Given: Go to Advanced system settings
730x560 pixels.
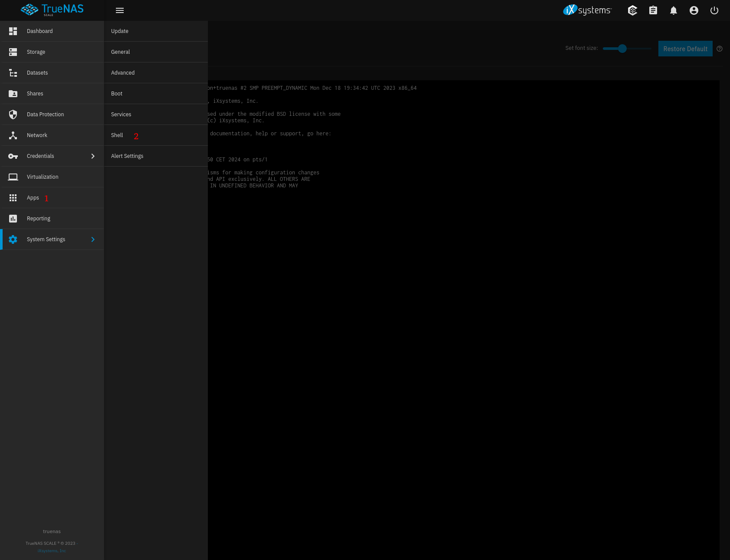Looking at the screenshot, I should 123,73.
